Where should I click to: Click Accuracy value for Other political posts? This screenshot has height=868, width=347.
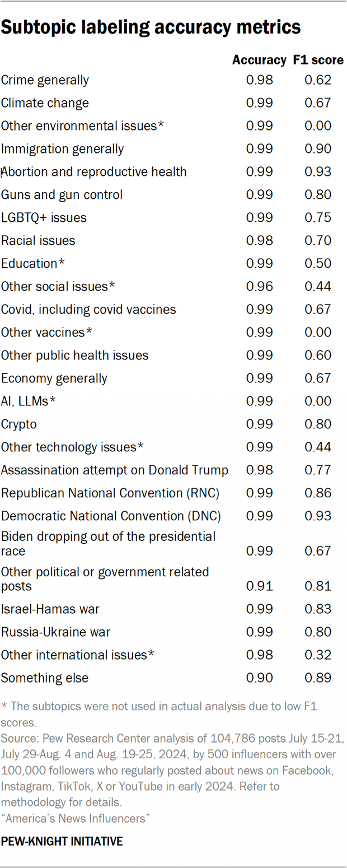coord(260,586)
